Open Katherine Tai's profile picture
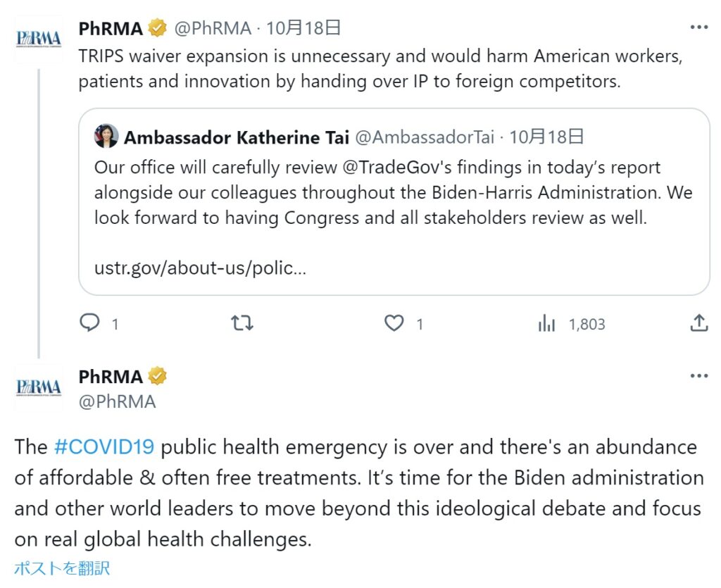 point(106,137)
